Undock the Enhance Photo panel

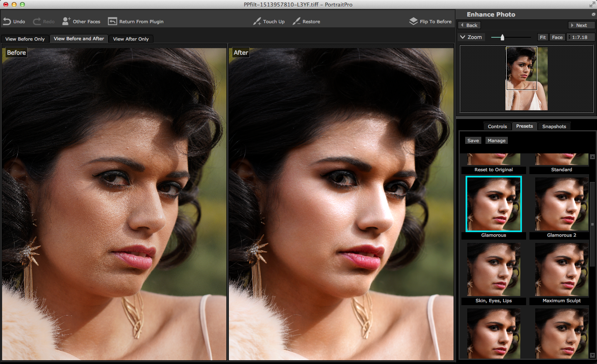point(593,15)
